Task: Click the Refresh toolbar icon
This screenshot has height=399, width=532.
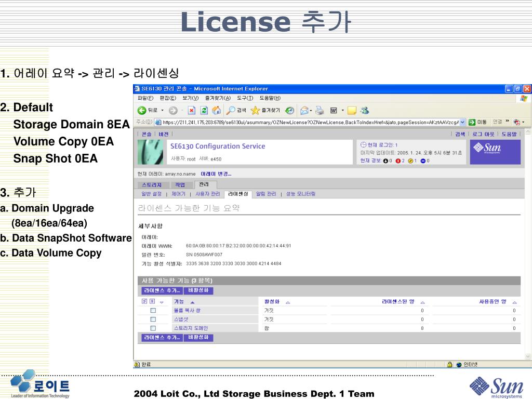Action: [204, 110]
